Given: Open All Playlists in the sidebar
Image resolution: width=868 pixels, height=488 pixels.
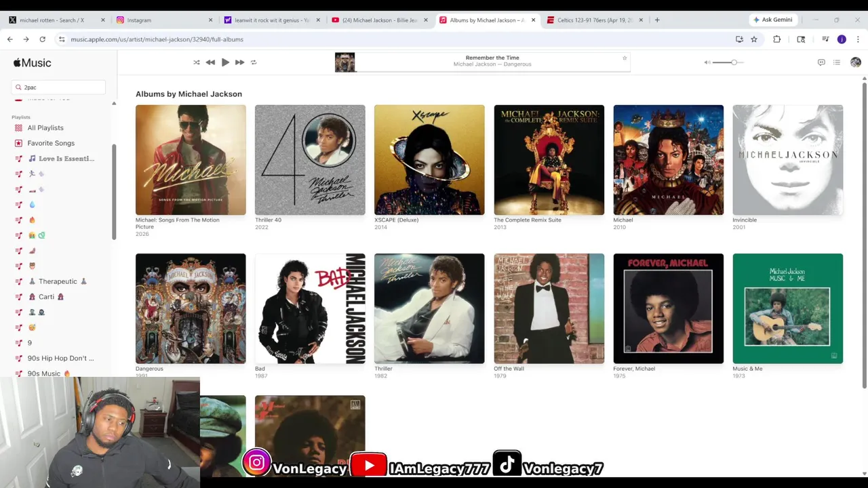Looking at the screenshot, I should coord(45,127).
